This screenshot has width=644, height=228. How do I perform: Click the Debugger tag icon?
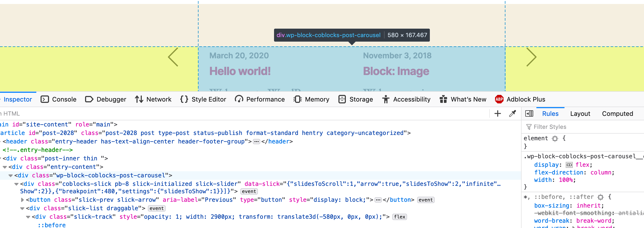pos(89,99)
